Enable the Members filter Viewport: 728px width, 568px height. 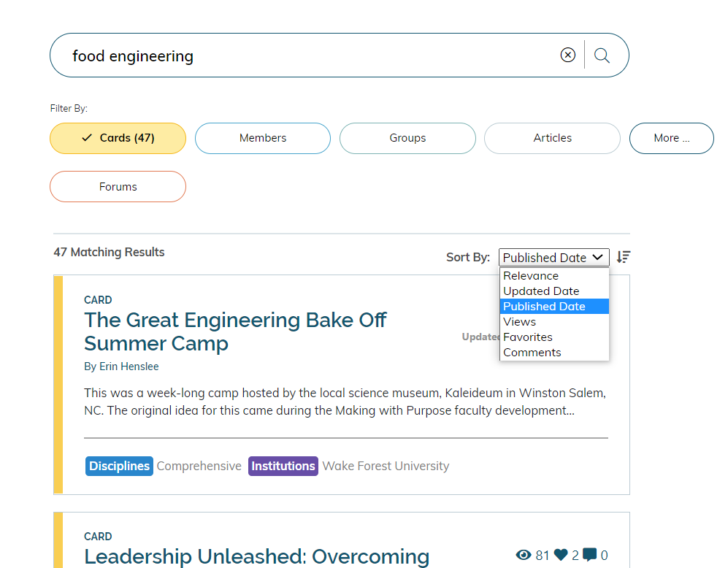(263, 138)
